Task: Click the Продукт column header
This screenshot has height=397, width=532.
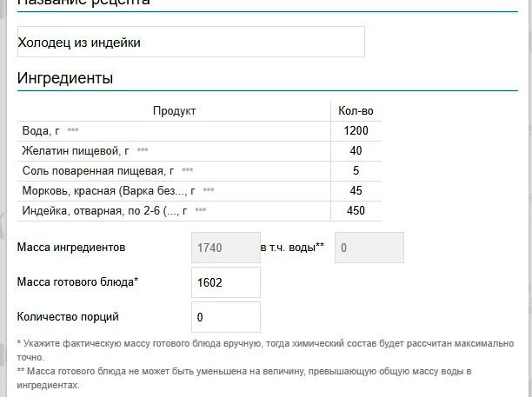Action: [x=175, y=111]
